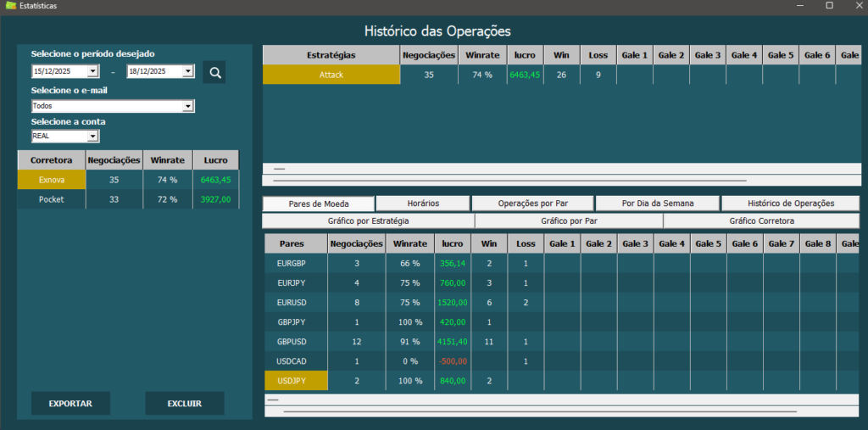The width and height of the screenshot is (868, 430).
Task: Select the Pocket broker row
Action: click(x=52, y=199)
